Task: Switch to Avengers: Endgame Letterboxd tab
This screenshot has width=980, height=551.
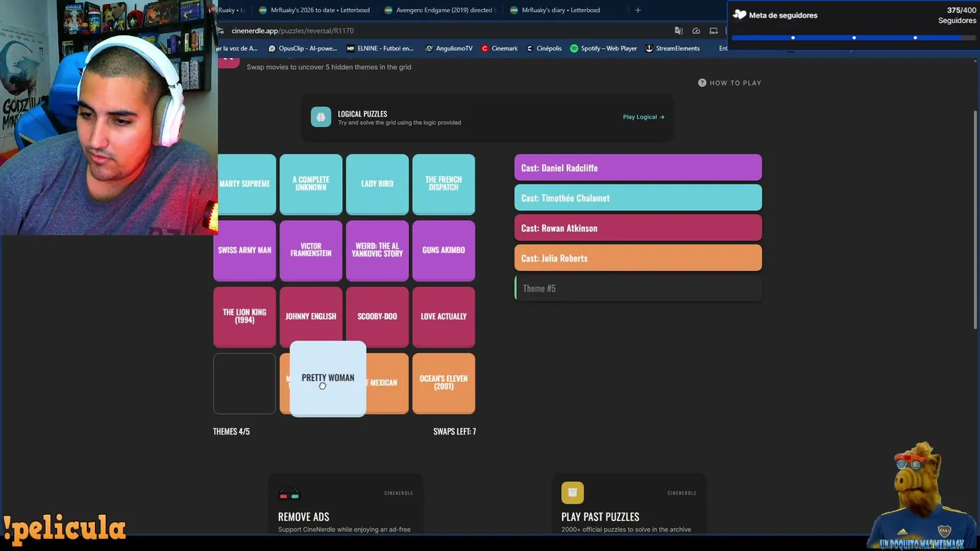Action: [x=439, y=10]
